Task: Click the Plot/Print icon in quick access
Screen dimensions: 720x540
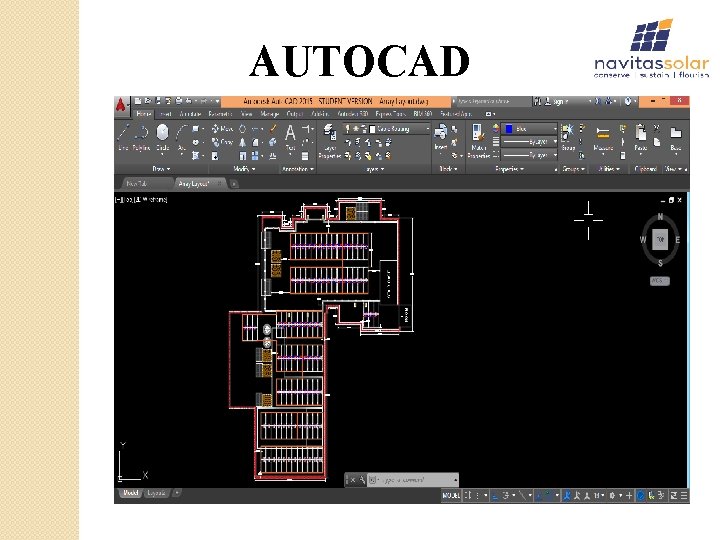Action: click(179, 101)
